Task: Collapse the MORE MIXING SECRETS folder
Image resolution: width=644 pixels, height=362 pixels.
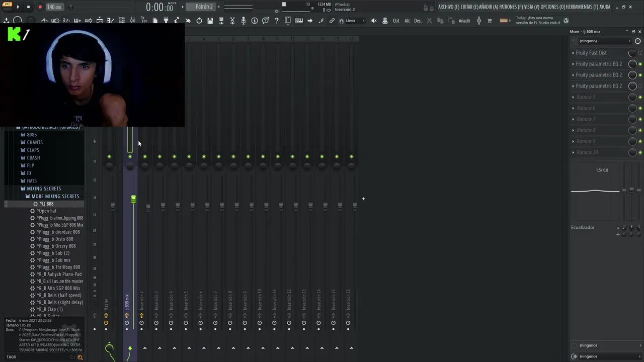Action: pos(55,196)
